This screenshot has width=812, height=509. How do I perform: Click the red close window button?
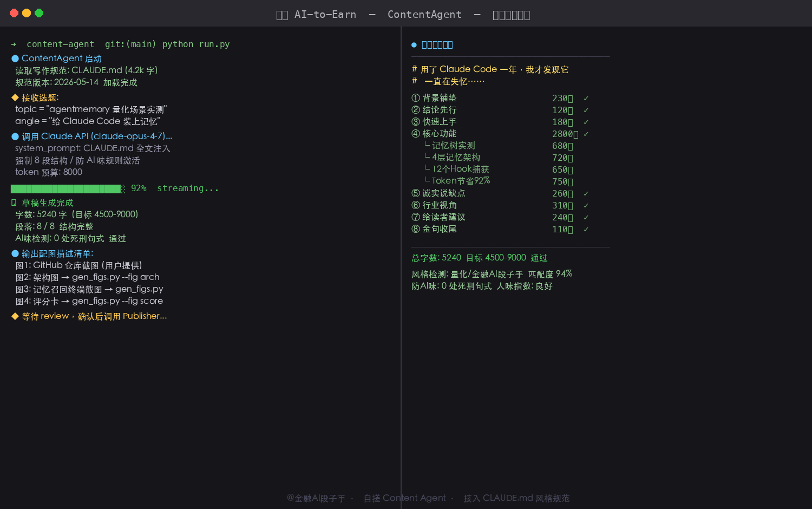click(x=14, y=13)
